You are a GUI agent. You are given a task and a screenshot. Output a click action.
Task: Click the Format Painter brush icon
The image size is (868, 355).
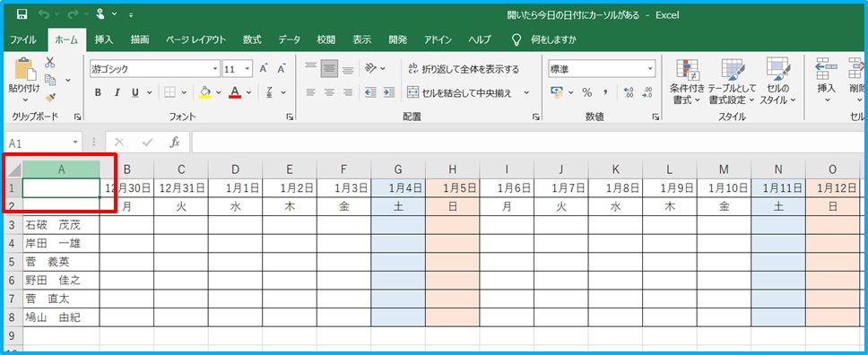click(50, 98)
